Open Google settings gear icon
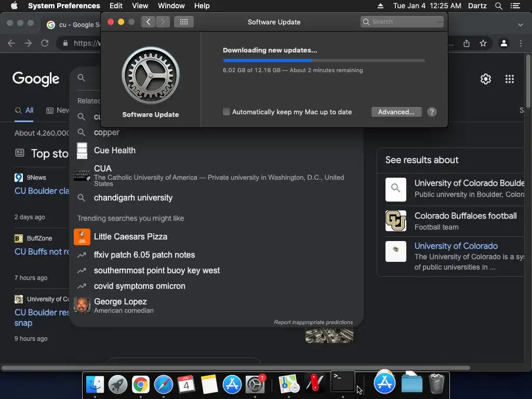This screenshot has height=399, width=532. click(486, 79)
